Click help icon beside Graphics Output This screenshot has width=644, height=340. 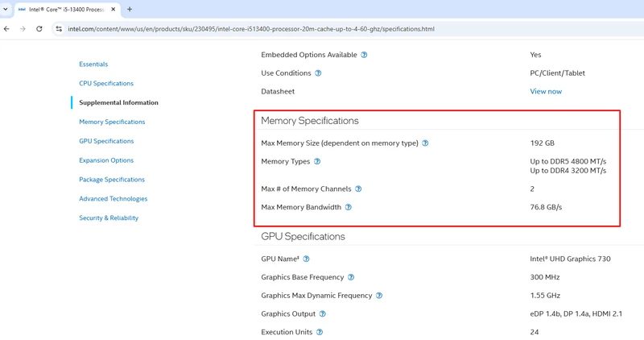(x=323, y=313)
